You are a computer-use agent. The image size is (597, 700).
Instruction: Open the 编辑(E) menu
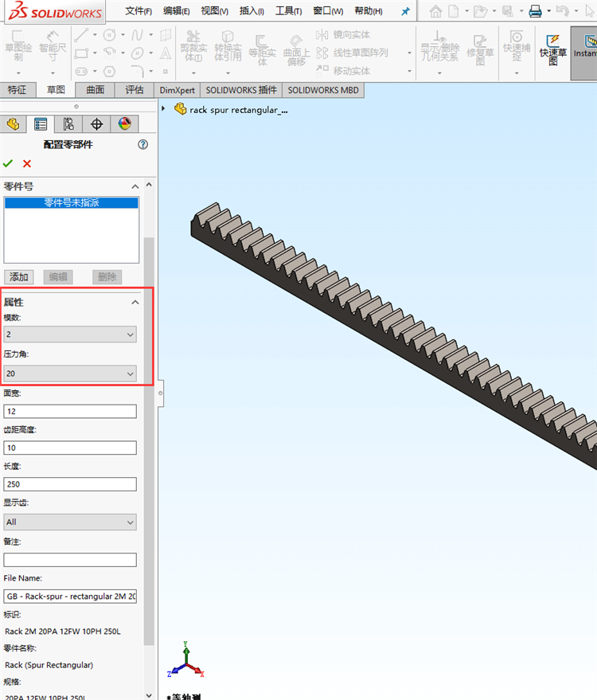pyautogui.click(x=176, y=11)
